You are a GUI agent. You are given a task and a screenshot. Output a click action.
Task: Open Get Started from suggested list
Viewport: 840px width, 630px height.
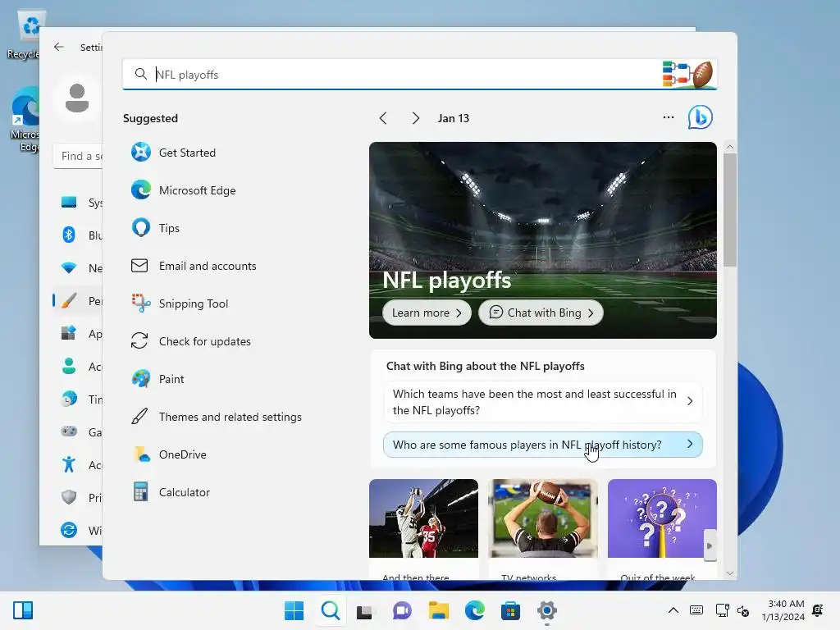pos(174,153)
